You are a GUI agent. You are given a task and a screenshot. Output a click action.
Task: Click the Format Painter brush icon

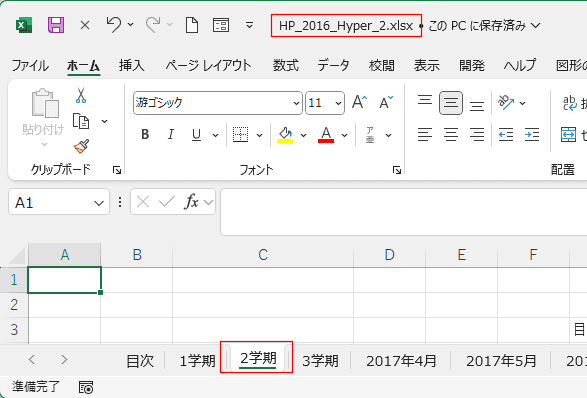point(81,146)
